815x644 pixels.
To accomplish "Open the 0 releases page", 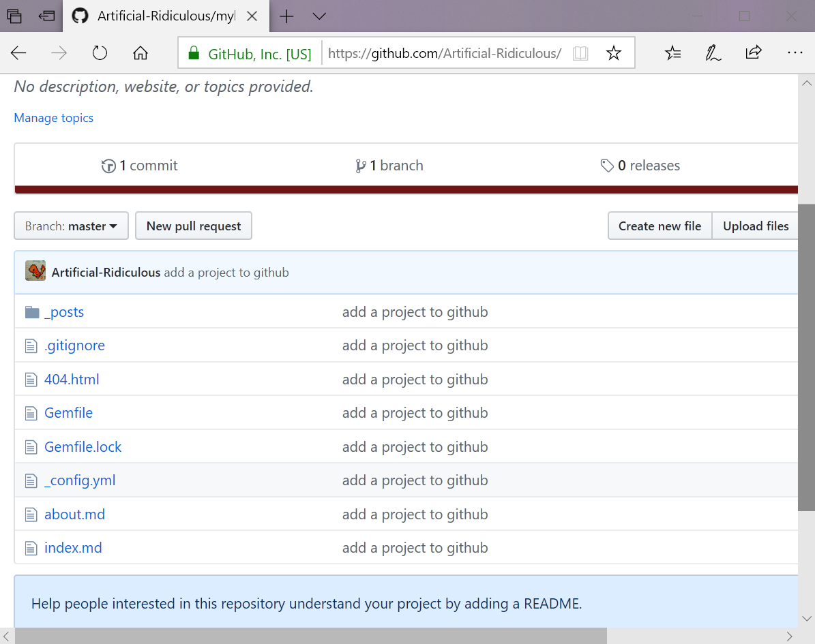I will coord(640,166).
